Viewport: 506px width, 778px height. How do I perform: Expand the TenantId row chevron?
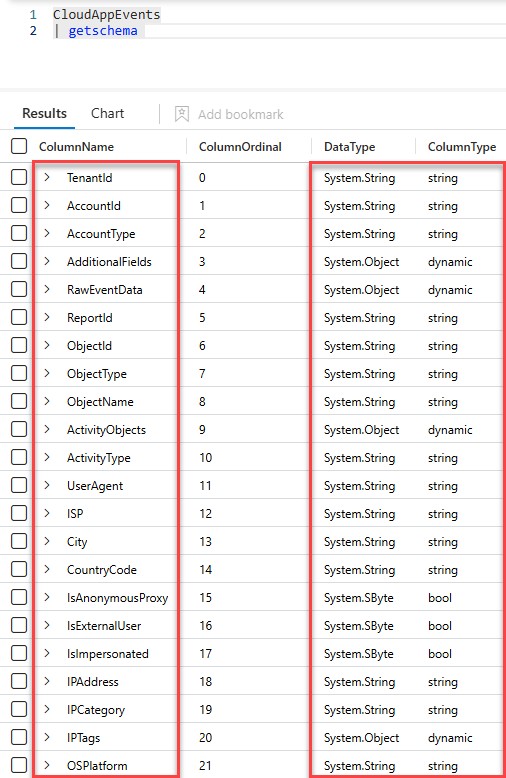click(47, 177)
